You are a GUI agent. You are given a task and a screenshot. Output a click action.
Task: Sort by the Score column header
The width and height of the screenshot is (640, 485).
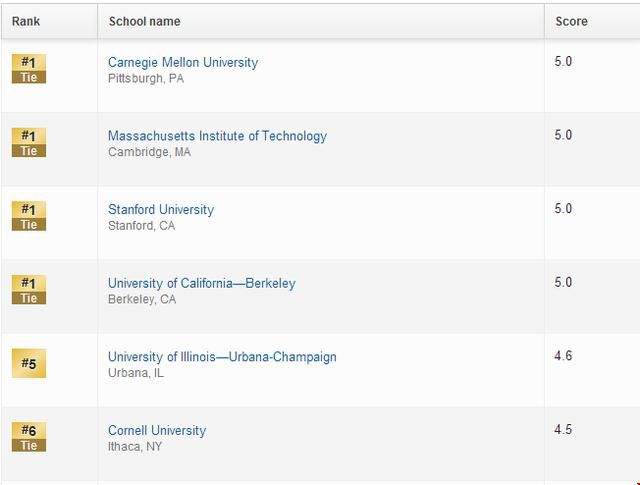pyautogui.click(x=571, y=21)
